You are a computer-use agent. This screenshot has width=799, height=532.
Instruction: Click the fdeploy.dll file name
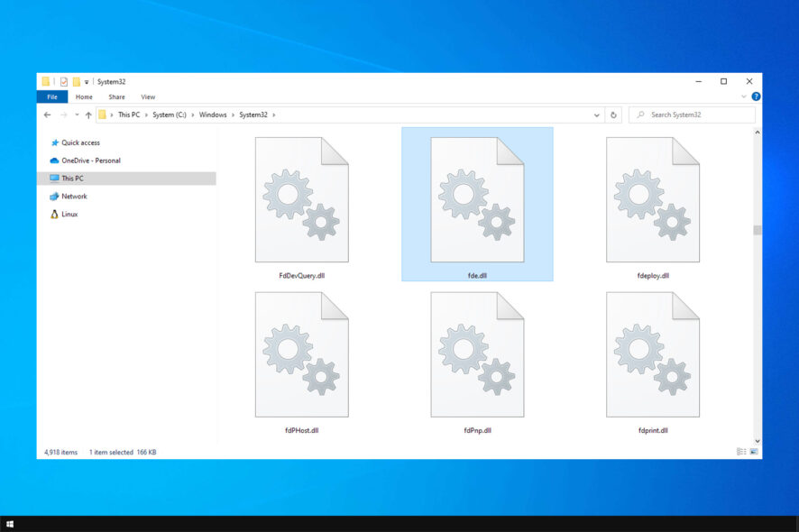tap(653, 276)
